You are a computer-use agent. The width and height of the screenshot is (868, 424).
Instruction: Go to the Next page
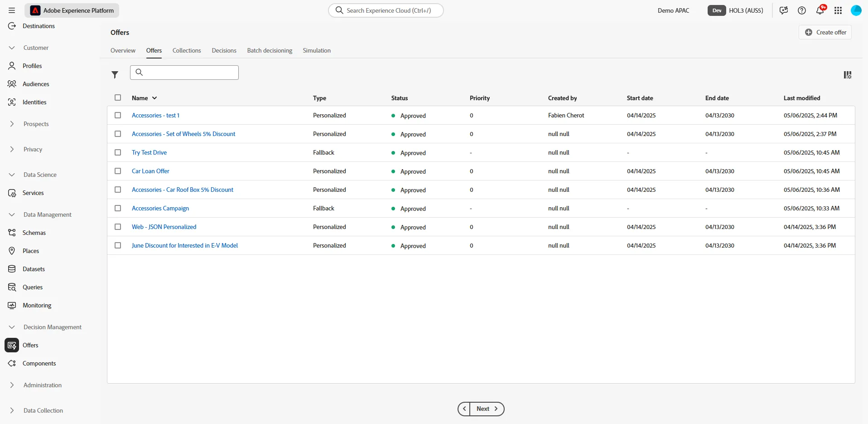pos(487,409)
